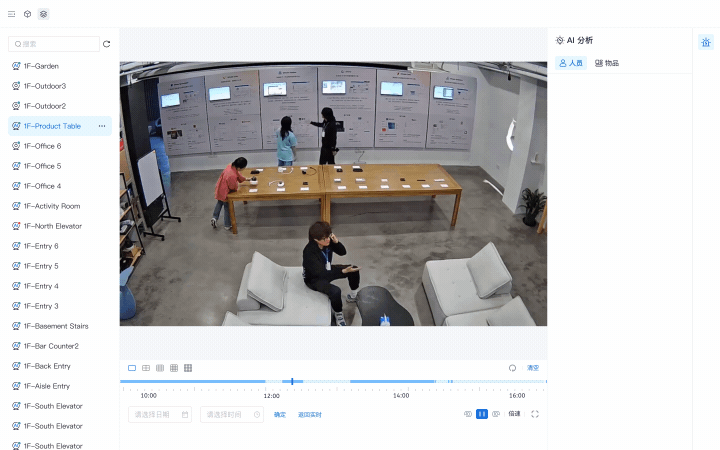Switch to the 物品 (items) tab
Viewport: 720px width, 450px height.
tap(607, 63)
